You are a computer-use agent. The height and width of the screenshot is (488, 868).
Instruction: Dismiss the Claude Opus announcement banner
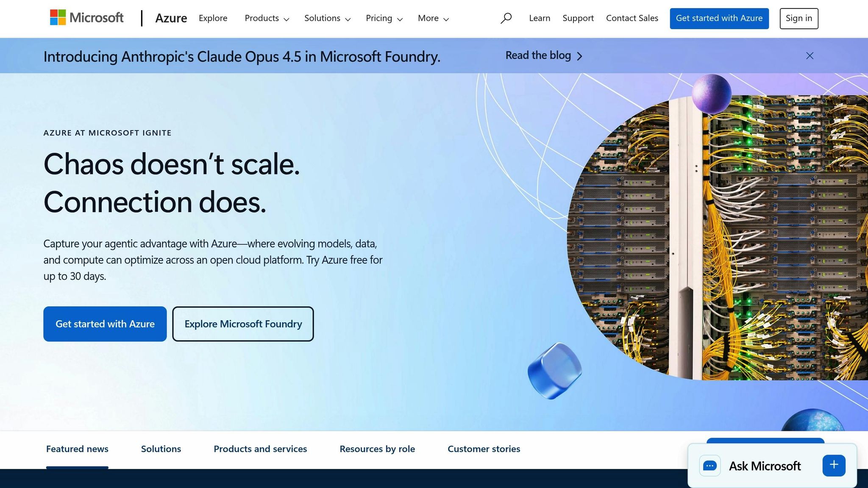tap(809, 55)
